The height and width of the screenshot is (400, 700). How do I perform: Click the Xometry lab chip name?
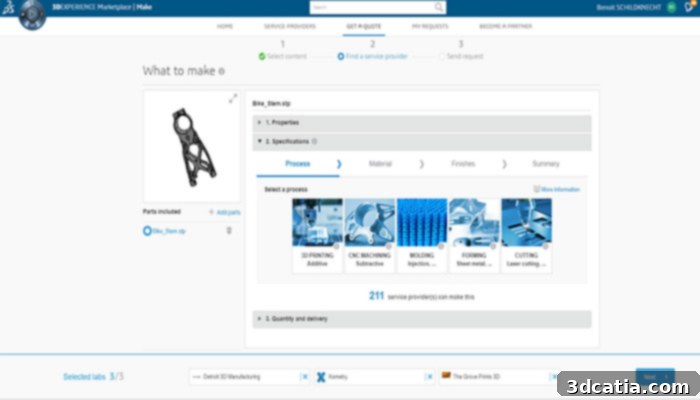coord(338,377)
